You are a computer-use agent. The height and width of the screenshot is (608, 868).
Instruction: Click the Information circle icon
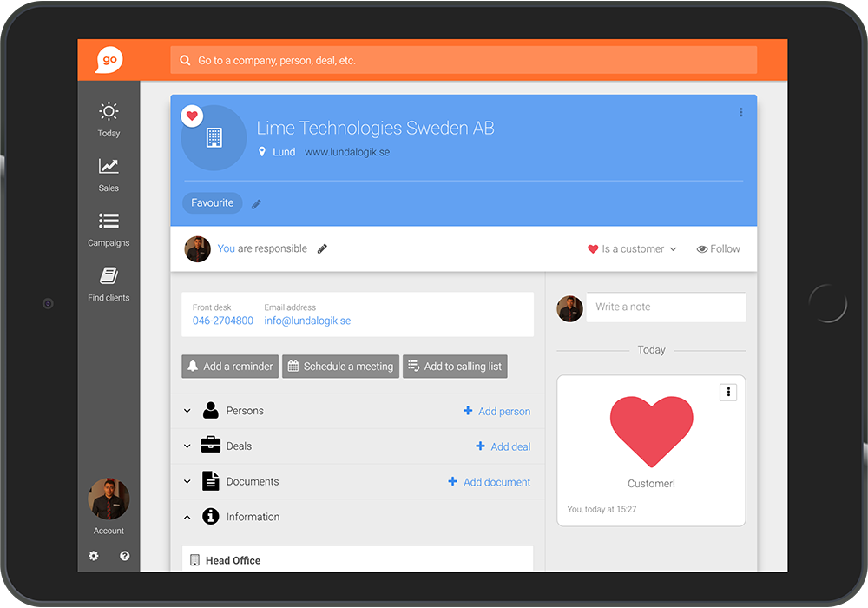point(210,516)
